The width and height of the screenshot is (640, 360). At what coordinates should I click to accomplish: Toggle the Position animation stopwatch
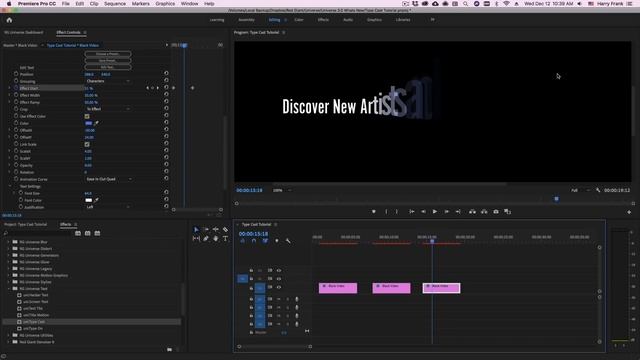[x=16, y=74]
